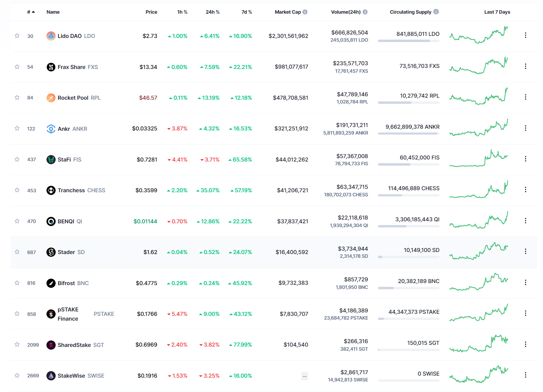Open the three-dot menu for BENQI
Viewport: 543px width, 392px height.
tap(525, 221)
